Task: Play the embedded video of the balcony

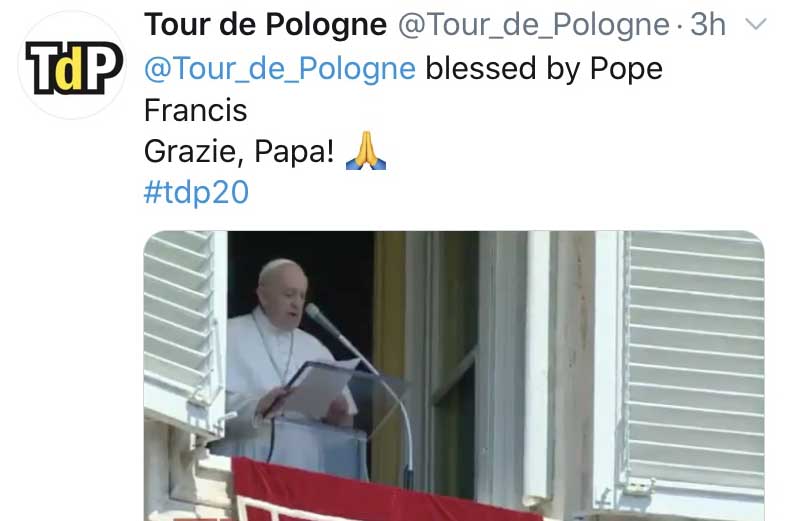Action: tap(454, 376)
